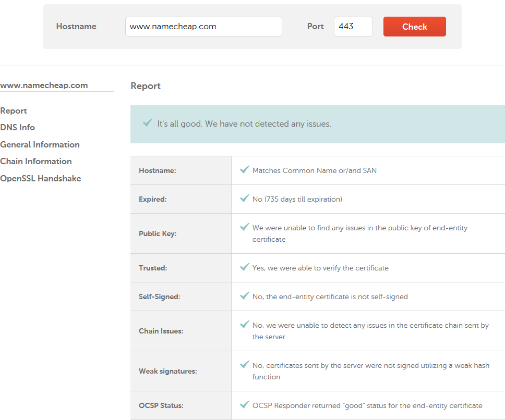The width and height of the screenshot is (505, 420).
Task: Click the checkmark icon in the Expired row
Action: [x=245, y=198]
